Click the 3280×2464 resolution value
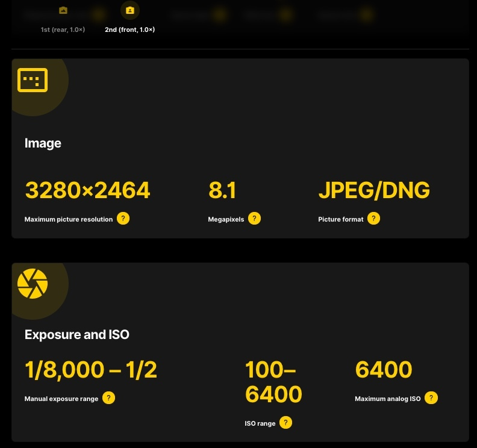This screenshot has width=477, height=448. [x=87, y=190]
